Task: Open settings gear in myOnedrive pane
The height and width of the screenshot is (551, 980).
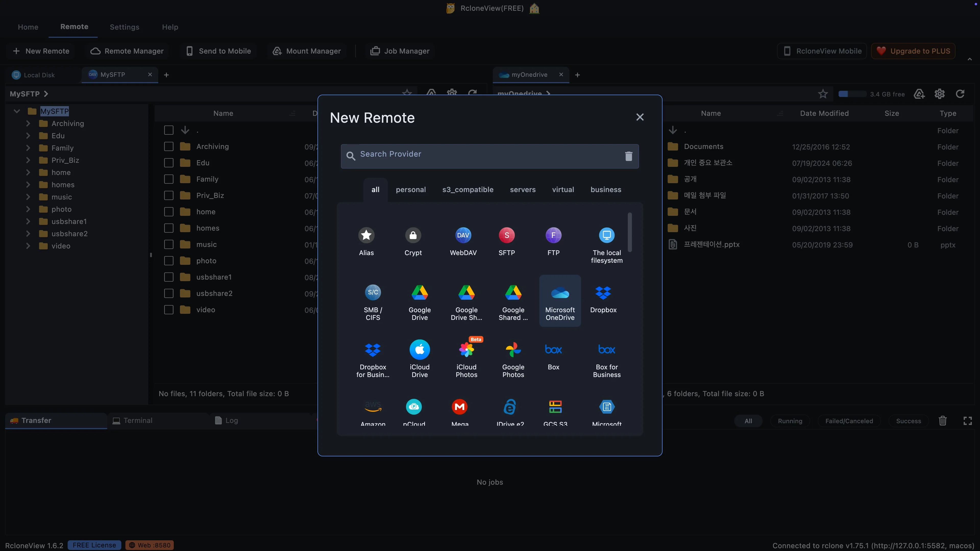Action: tap(939, 94)
